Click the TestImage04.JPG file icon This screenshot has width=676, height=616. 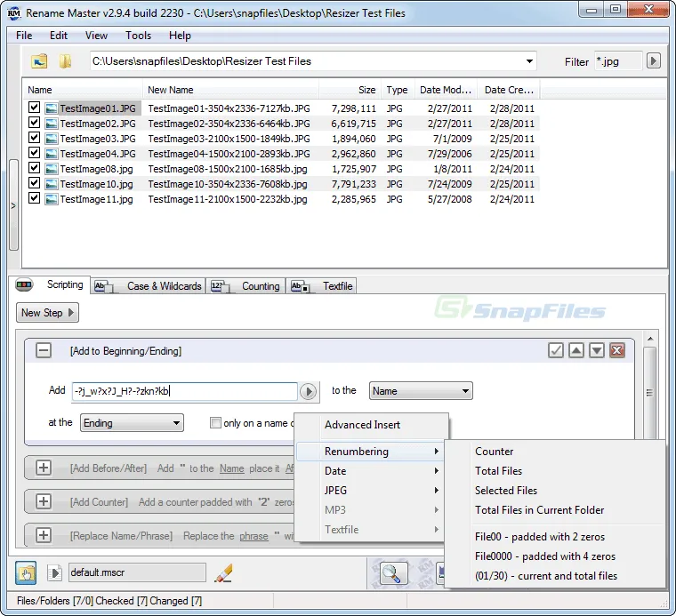pos(52,154)
